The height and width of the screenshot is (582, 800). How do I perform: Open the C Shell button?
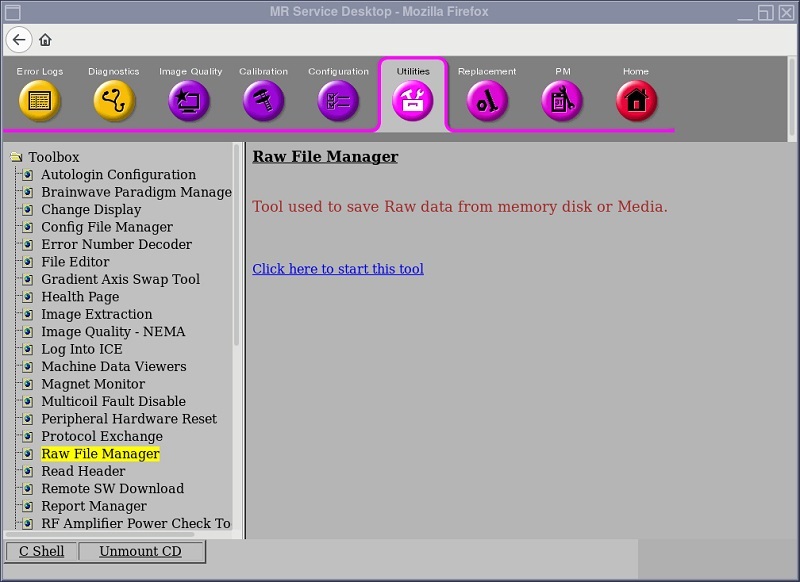(x=42, y=552)
